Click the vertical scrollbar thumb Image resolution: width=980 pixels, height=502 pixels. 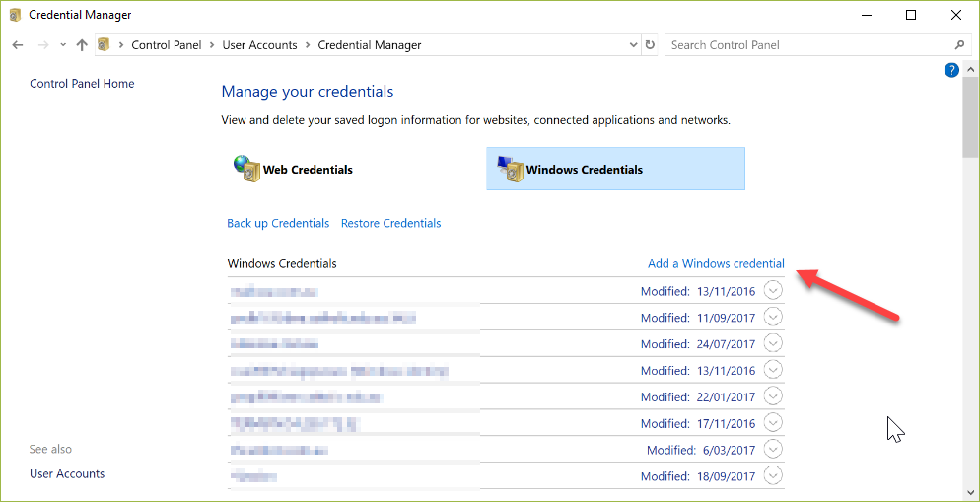point(970,117)
